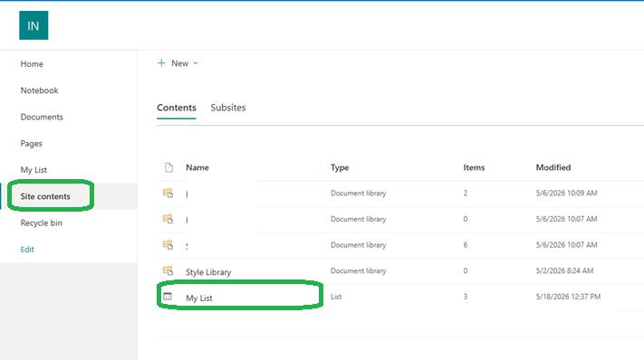
Task: Click the items count "2" cell
Action: (x=466, y=194)
